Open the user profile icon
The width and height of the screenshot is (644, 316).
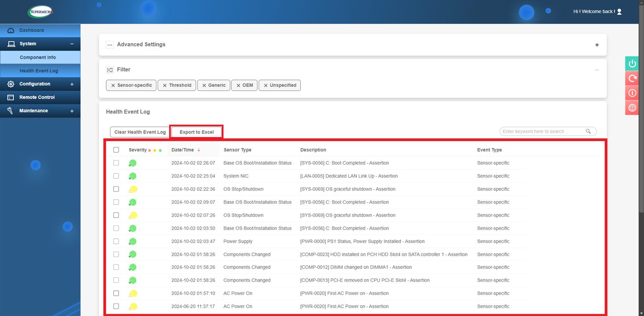619,11
